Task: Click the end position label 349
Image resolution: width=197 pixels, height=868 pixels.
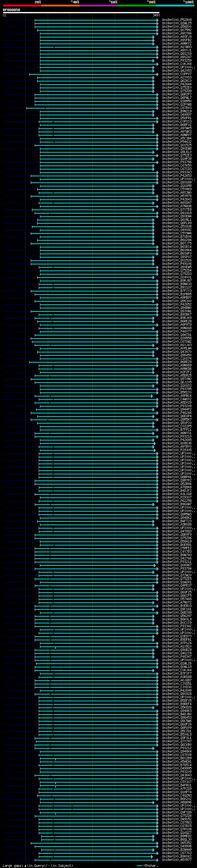Action: coord(155,15)
